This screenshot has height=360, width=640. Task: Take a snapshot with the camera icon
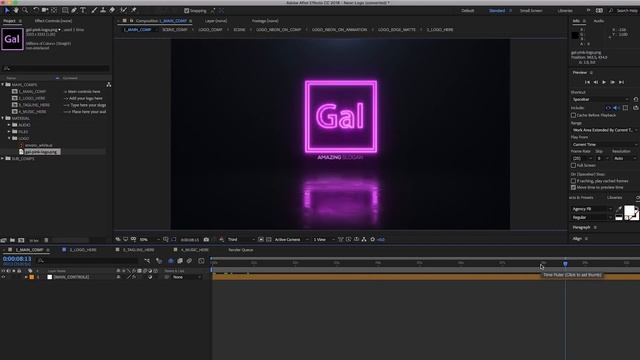[x=206, y=240]
